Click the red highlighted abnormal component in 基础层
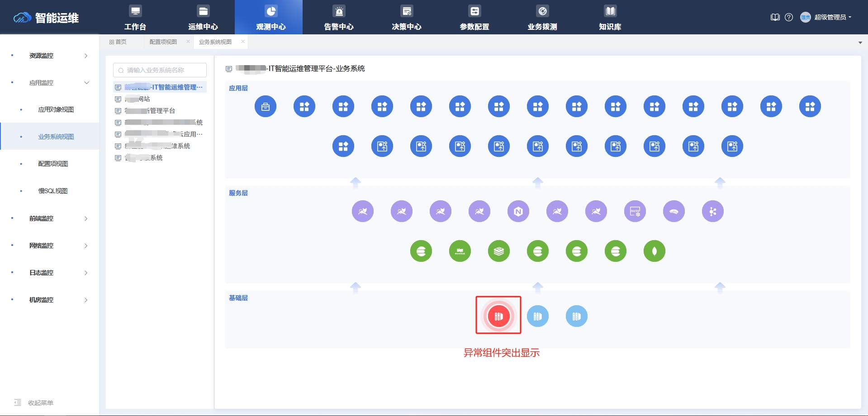Screen dimensions: 868x416 coord(498,316)
